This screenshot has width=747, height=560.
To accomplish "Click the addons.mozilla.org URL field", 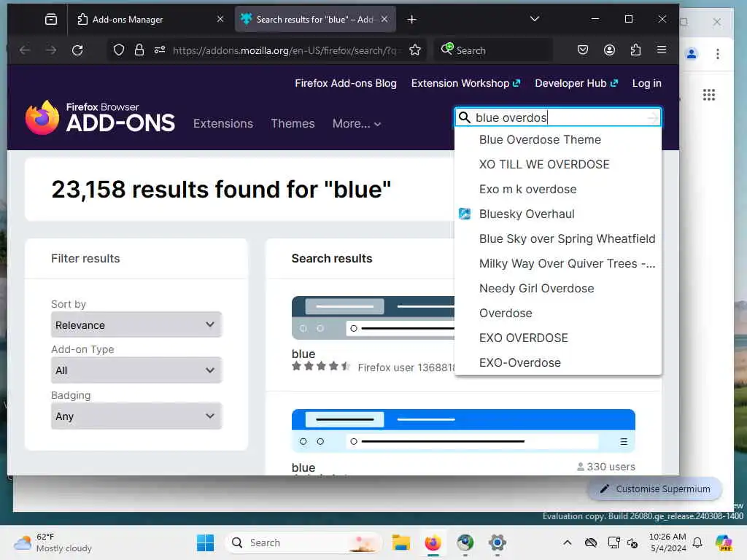I will (x=286, y=50).
